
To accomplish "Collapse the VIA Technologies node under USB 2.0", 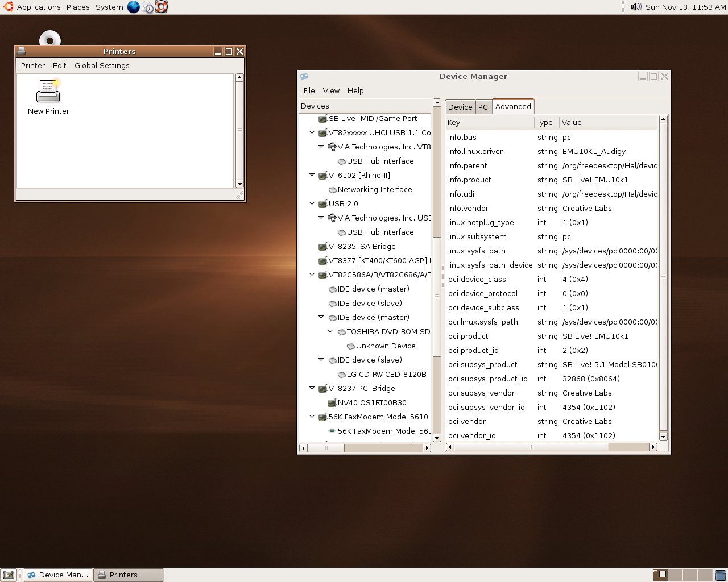I will [x=321, y=218].
